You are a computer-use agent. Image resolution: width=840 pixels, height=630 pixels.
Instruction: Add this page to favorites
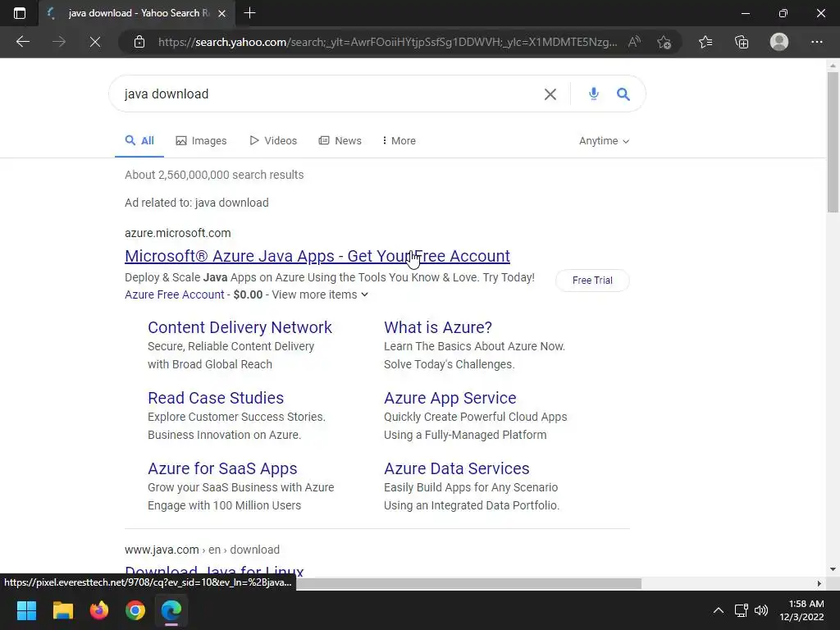click(x=664, y=42)
